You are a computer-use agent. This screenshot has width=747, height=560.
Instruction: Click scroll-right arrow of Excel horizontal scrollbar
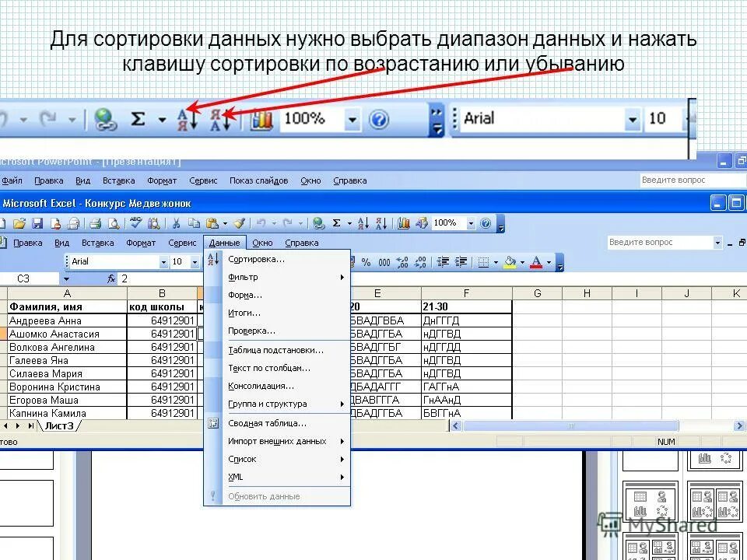(739, 425)
